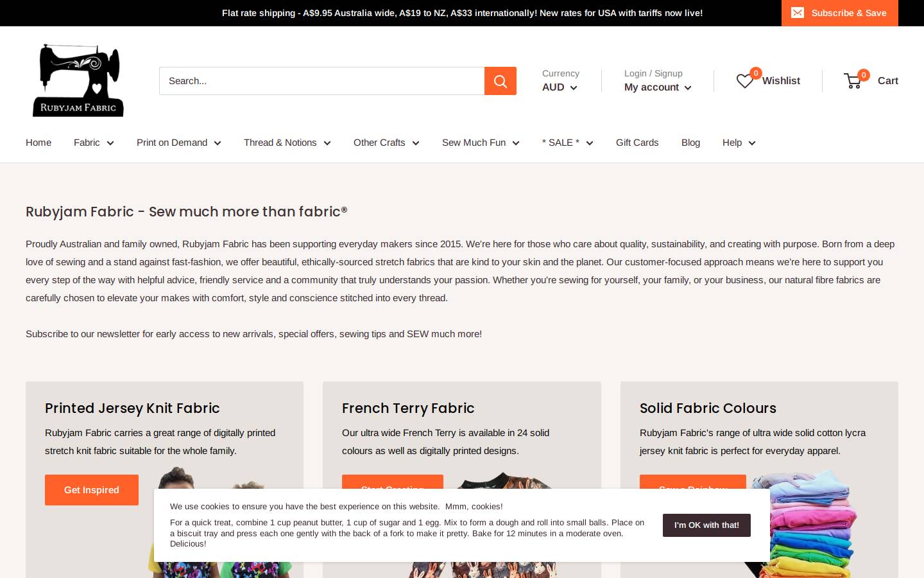Open the shopping cart icon
The height and width of the screenshot is (578, 924).
[x=853, y=81]
